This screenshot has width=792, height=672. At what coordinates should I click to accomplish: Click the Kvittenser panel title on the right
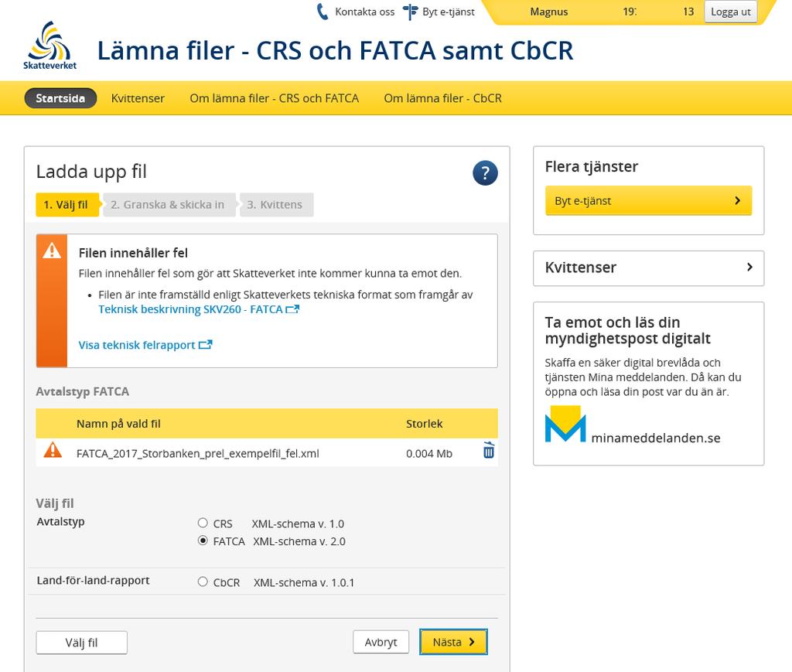coord(580,267)
